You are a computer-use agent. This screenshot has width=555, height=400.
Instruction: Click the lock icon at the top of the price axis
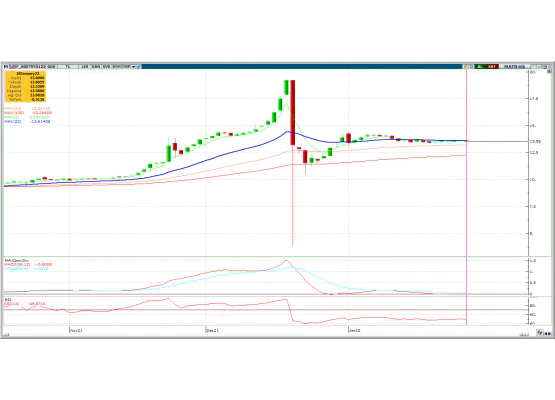(549, 71)
